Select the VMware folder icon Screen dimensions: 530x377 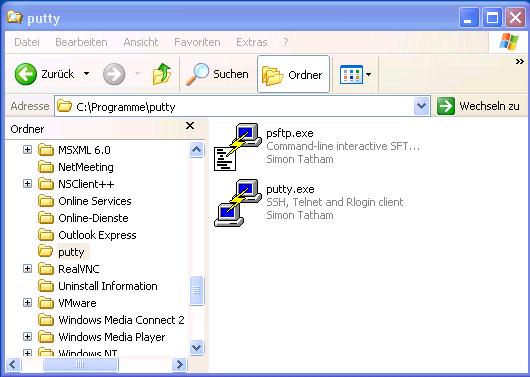pos(46,303)
